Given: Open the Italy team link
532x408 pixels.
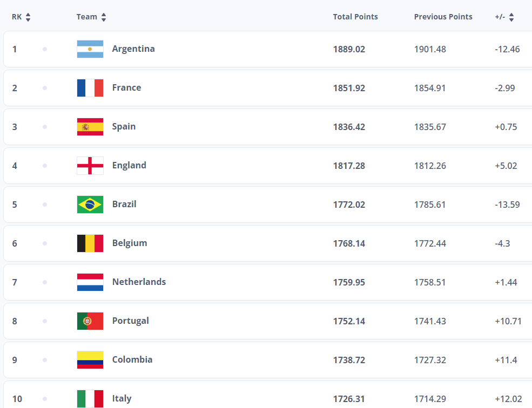Looking at the screenshot, I should pos(122,399).
